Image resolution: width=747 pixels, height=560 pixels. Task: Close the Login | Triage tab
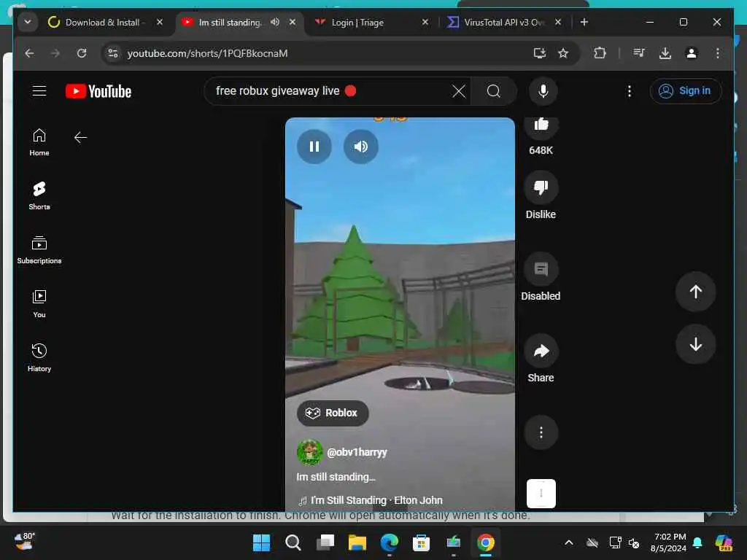tap(425, 23)
